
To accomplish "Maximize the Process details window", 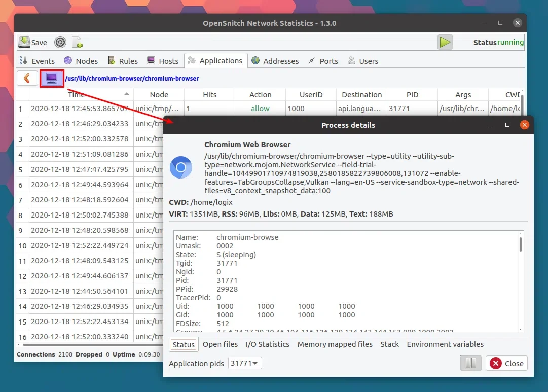I will (x=507, y=125).
